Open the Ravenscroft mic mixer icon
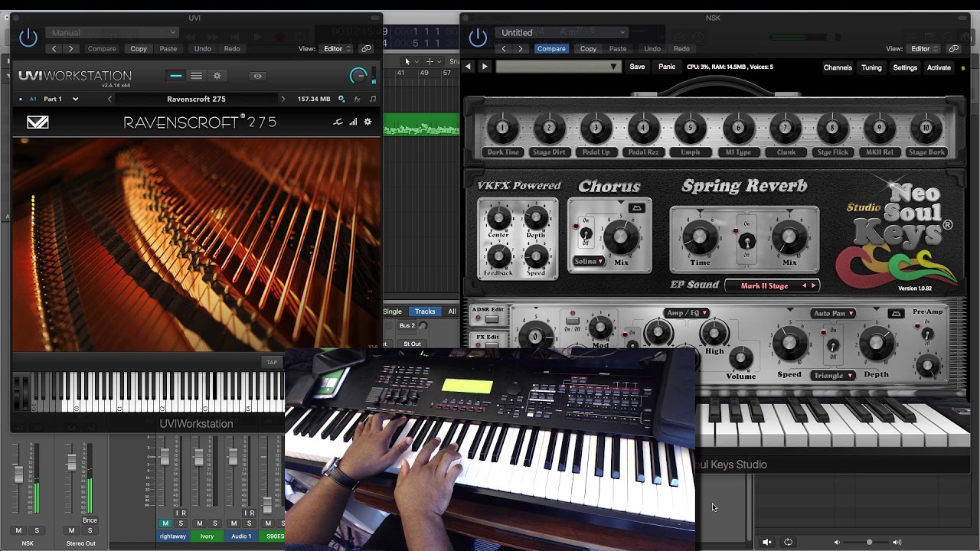Image resolution: width=980 pixels, height=551 pixels. click(x=338, y=122)
